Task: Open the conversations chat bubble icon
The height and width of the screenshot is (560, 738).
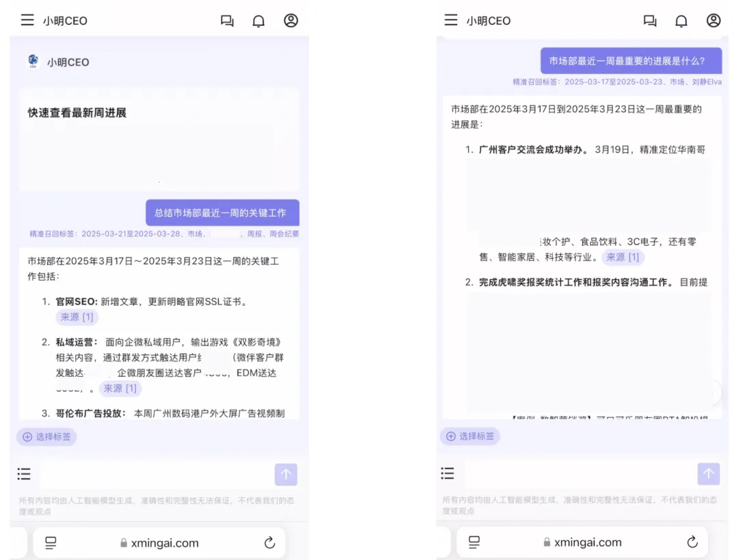Action: (227, 20)
